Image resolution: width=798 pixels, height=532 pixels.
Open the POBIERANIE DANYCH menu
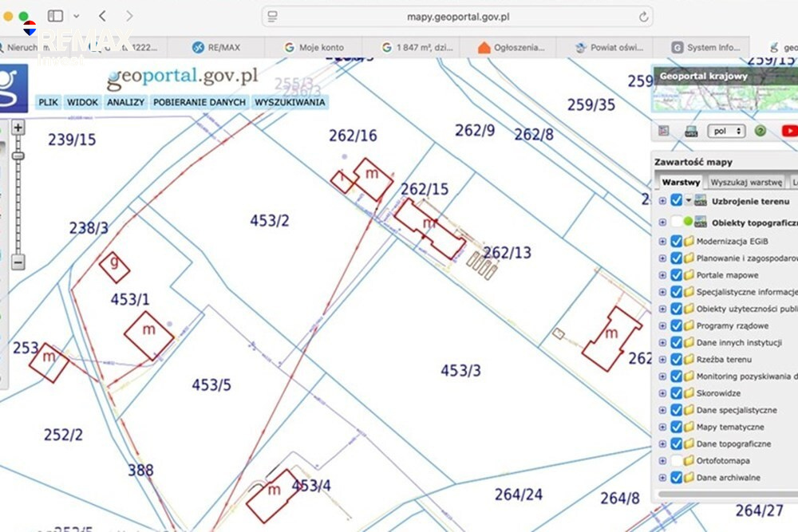click(x=199, y=102)
